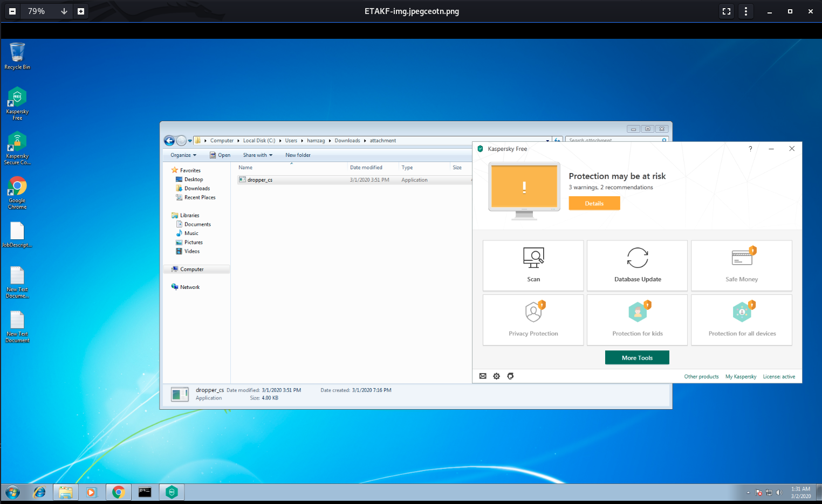Click Open in the Explorer toolbar
The image size is (822, 504).
tap(220, 155)
